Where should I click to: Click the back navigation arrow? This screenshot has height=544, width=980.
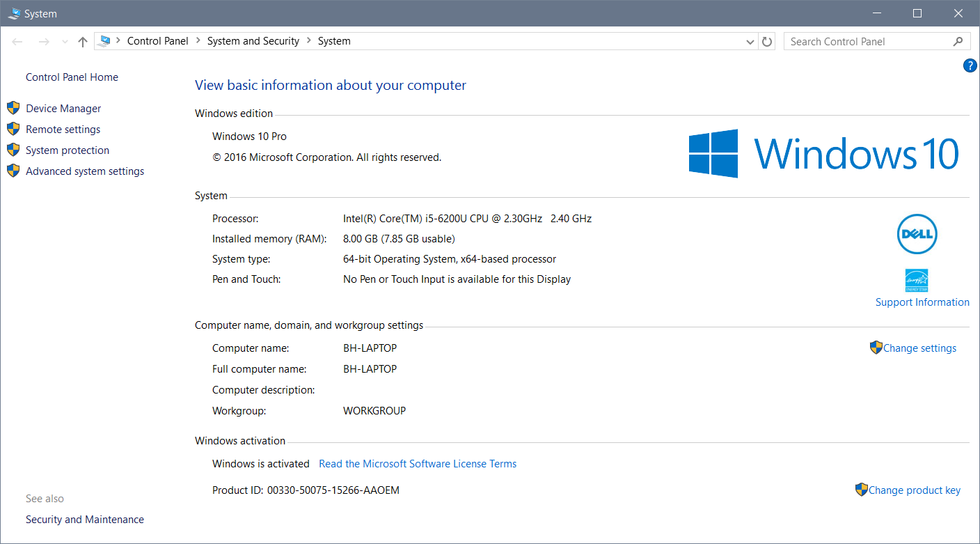[17, 42]
